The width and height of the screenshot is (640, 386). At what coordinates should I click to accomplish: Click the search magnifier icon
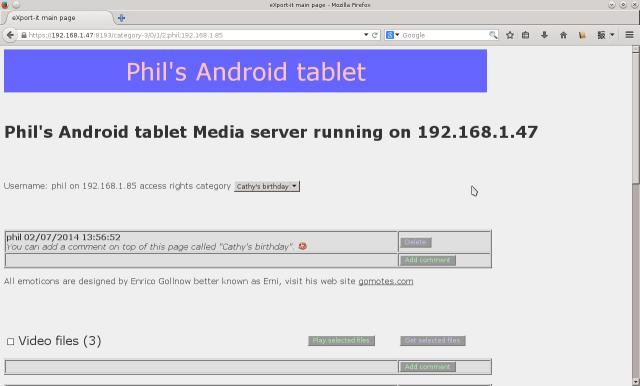493,35
